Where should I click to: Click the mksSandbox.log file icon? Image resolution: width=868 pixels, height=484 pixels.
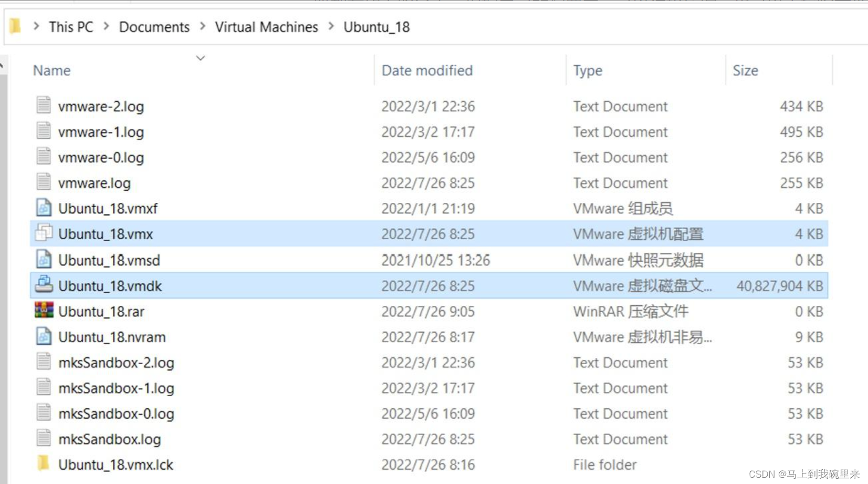[44, 438]
